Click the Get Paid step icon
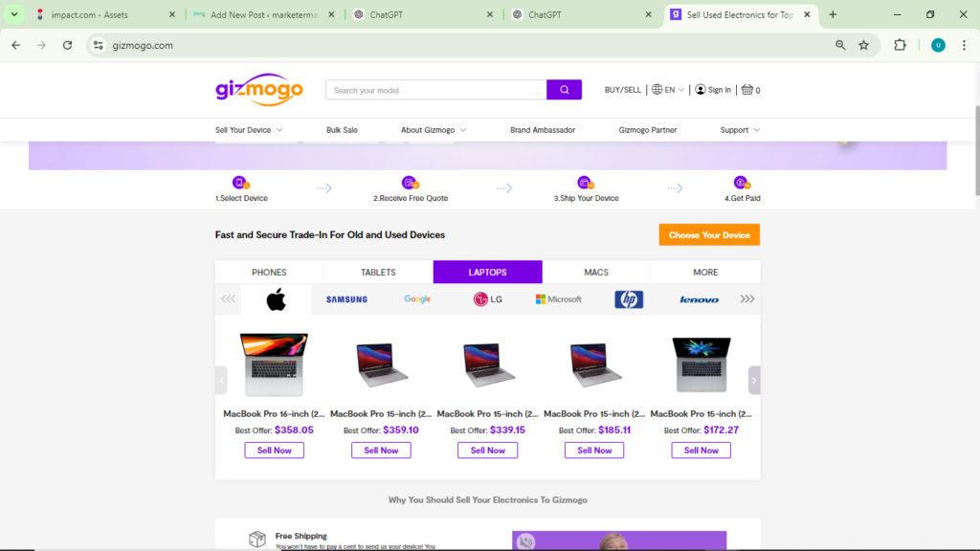980x551 pixels. [742, 183]
